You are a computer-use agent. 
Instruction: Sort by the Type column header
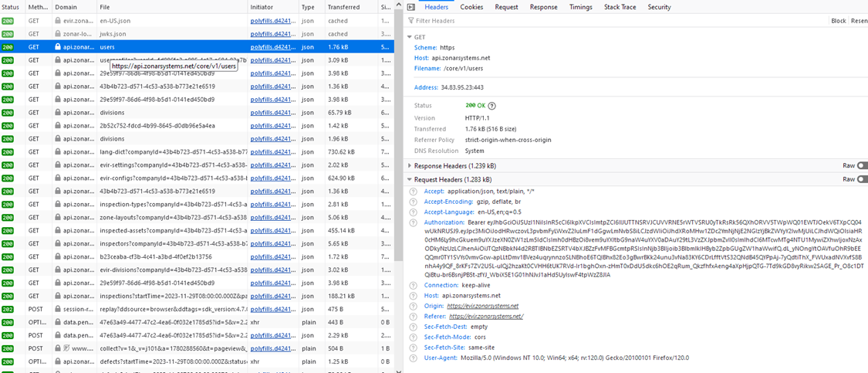coord(311,7)
